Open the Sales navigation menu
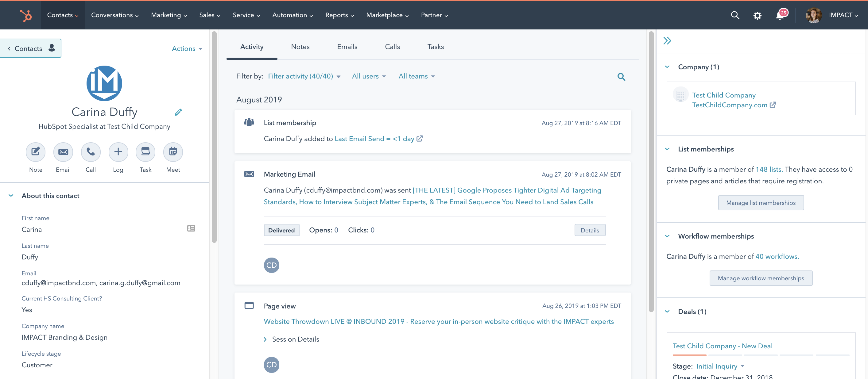This screenshot has width=868, height=379. click(210, 15)
